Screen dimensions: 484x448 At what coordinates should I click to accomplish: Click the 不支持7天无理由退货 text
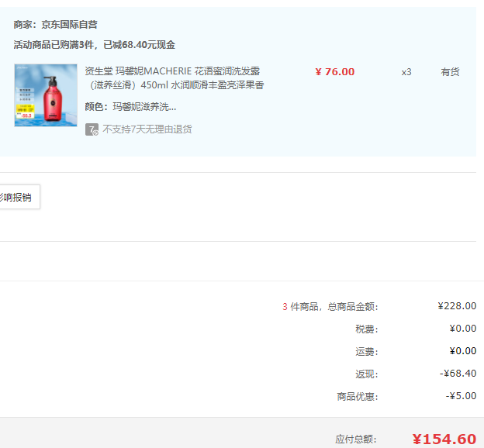[147, 129]
